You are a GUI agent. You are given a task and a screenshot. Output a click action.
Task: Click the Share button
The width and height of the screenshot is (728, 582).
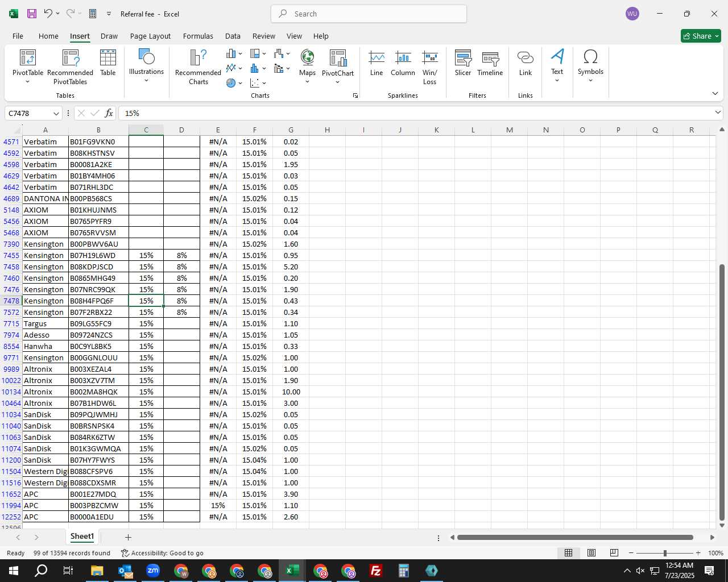[x=701, y=36]
